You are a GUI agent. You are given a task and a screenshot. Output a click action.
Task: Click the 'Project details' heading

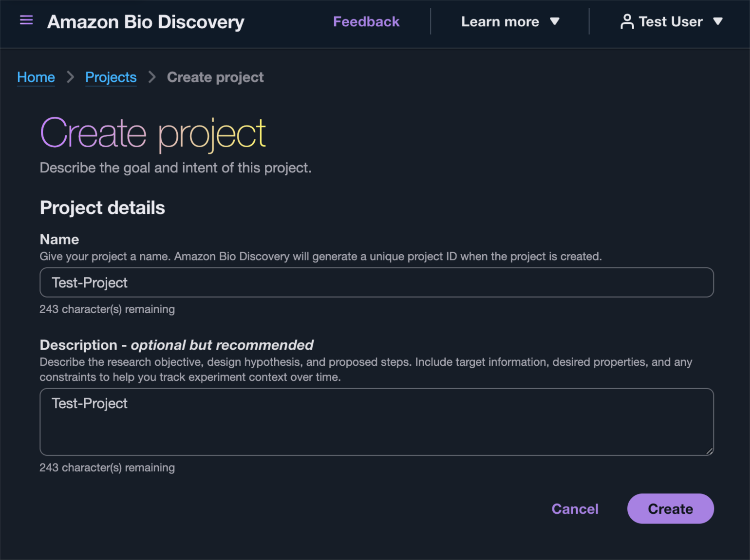pos(102,207)
